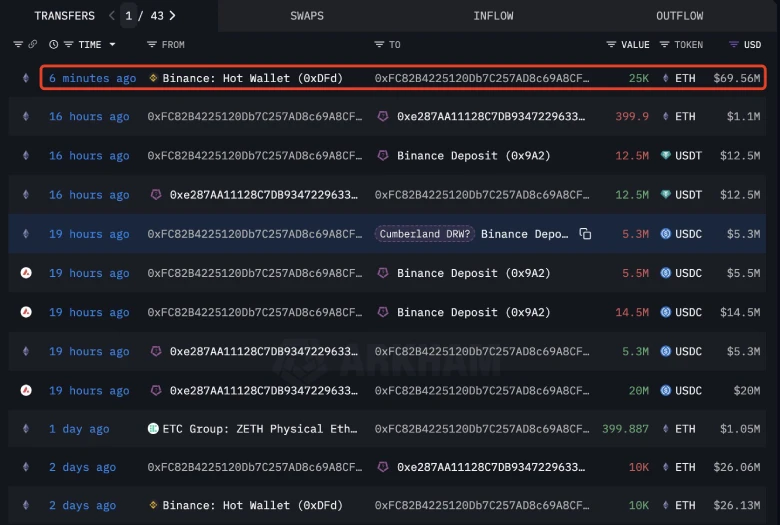Click the chain filter icon in the header
Image resolution: width=780 pixels, height=525 pixels.
18,45
